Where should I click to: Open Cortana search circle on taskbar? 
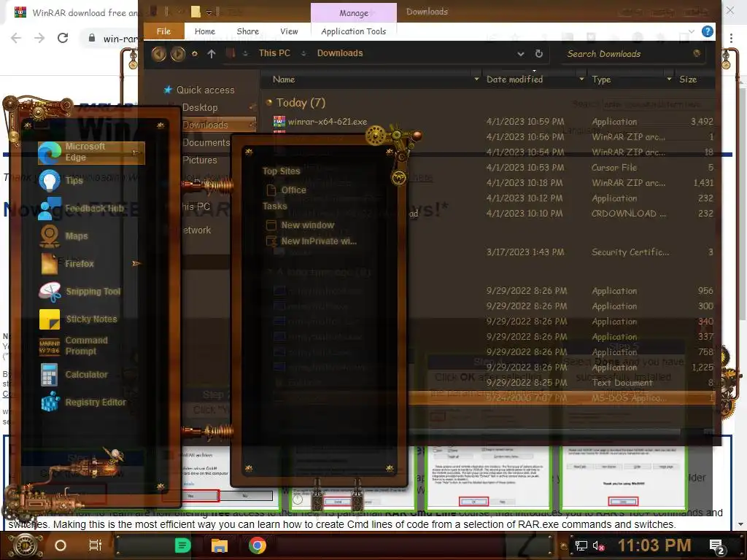61,545
